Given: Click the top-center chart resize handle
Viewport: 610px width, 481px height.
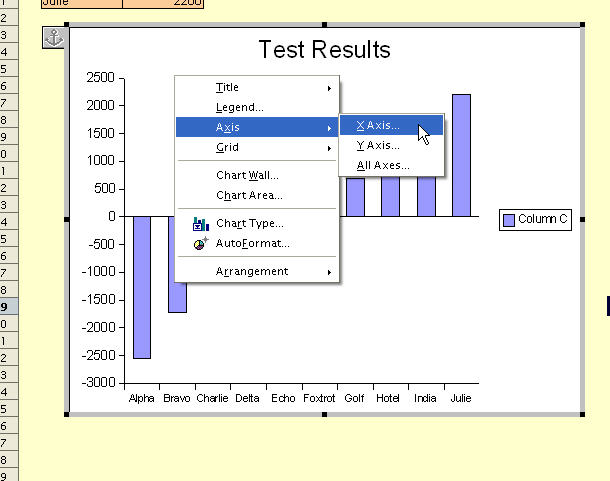Looking at the screenshot, I should point(324,25).
